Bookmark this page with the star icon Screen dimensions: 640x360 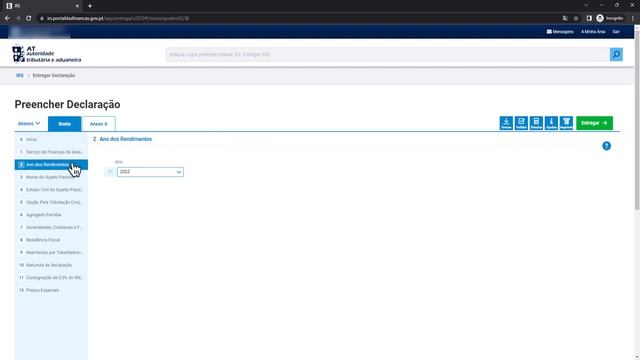tap(576, 18)
